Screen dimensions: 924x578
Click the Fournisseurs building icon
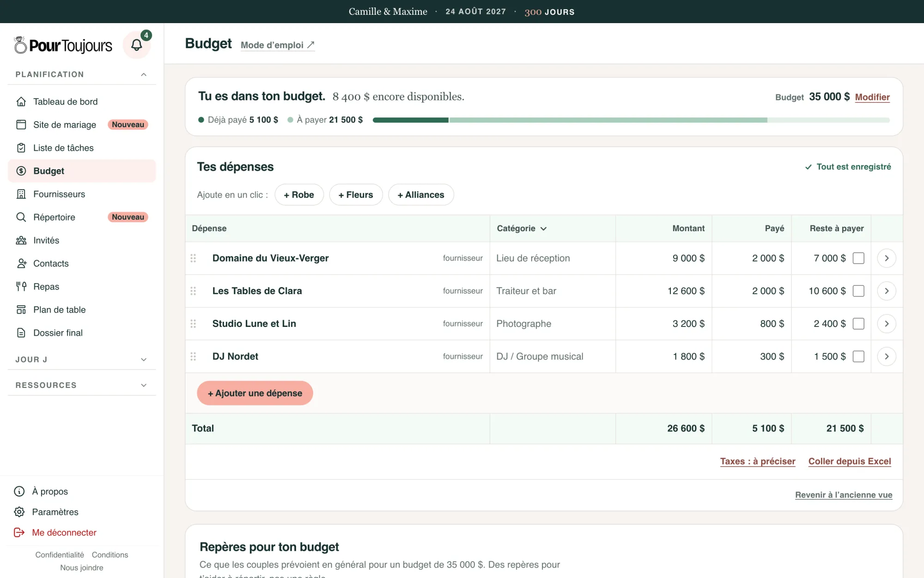[x=21, y=194]
